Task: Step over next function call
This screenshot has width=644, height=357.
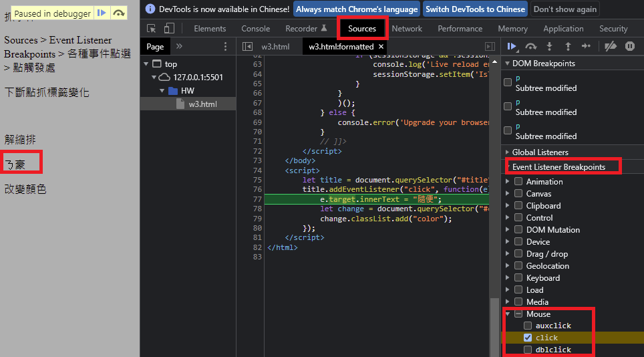Action: (x=530, y=46)
